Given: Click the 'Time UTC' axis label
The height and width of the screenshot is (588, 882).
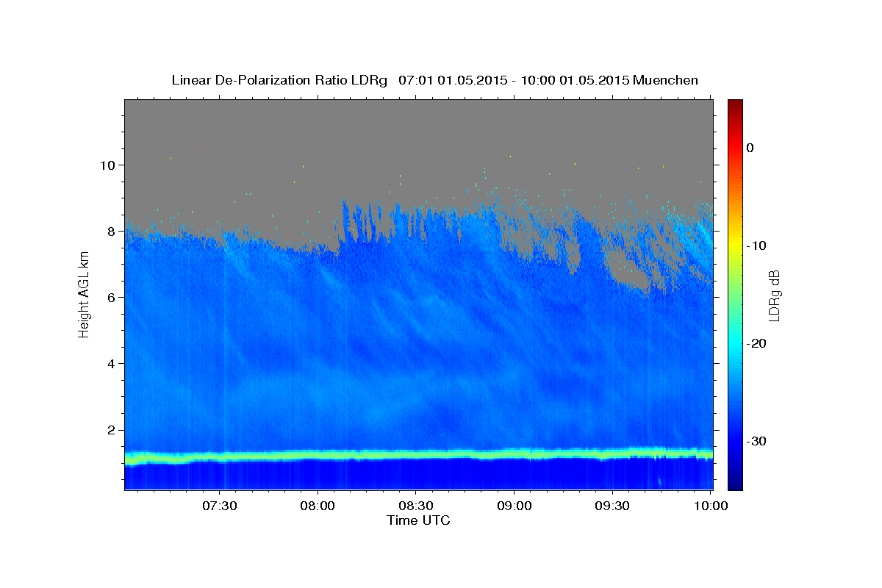Looking at the screenshot, I should point(418,520).
